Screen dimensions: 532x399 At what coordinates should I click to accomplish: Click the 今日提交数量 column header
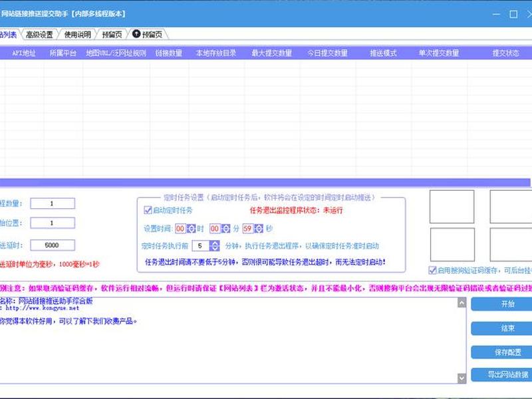point(327,53)
